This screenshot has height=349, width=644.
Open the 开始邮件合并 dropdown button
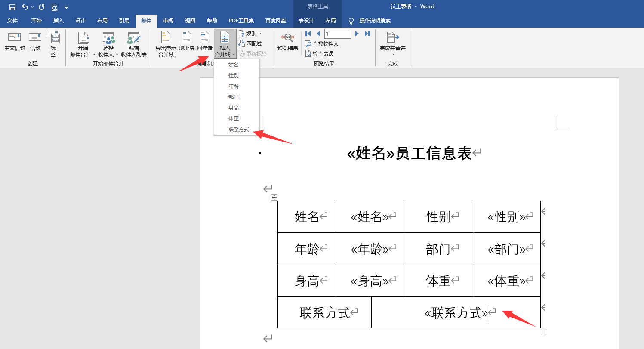click(x=83, y=44)
